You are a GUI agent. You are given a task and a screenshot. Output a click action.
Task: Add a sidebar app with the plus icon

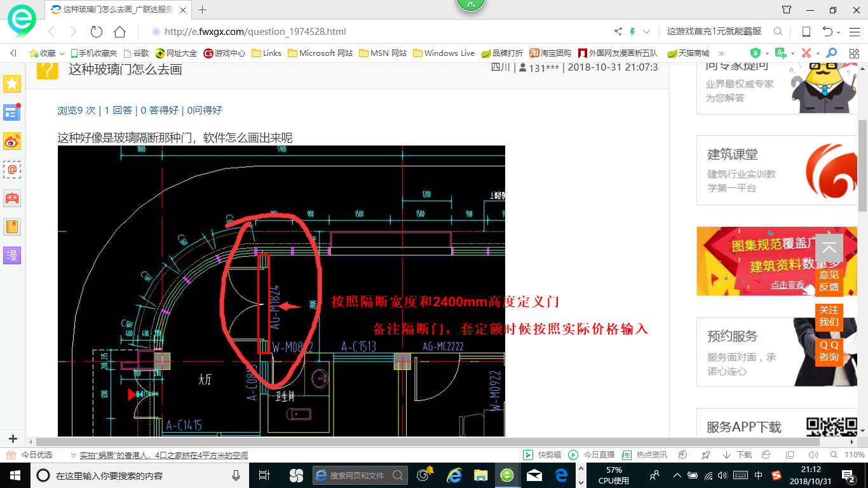pyautogui.click(x=13, y=439)
